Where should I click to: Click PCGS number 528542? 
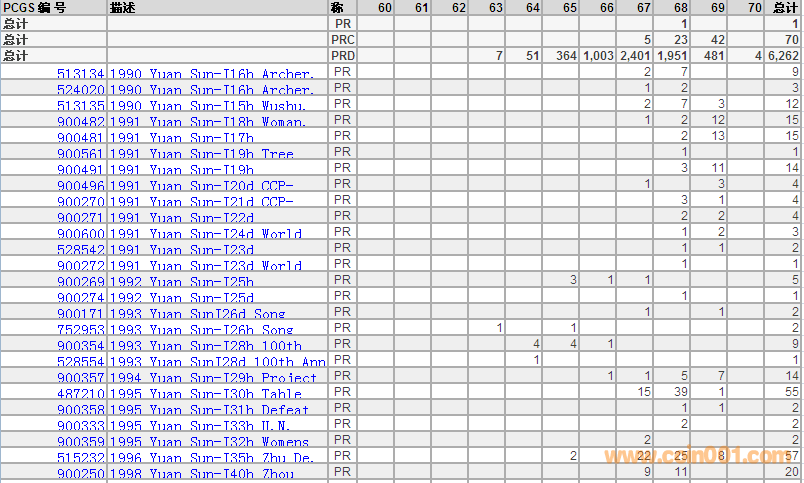[81, 250]
